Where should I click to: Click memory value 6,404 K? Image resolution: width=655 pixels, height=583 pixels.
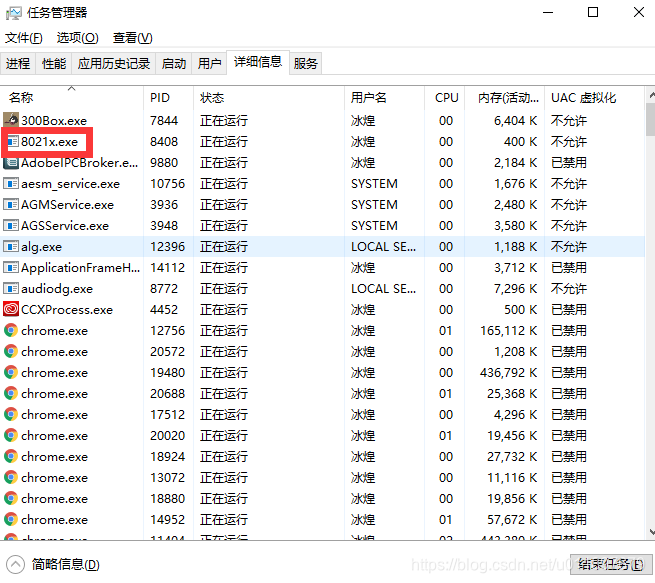tap(515, 120)
